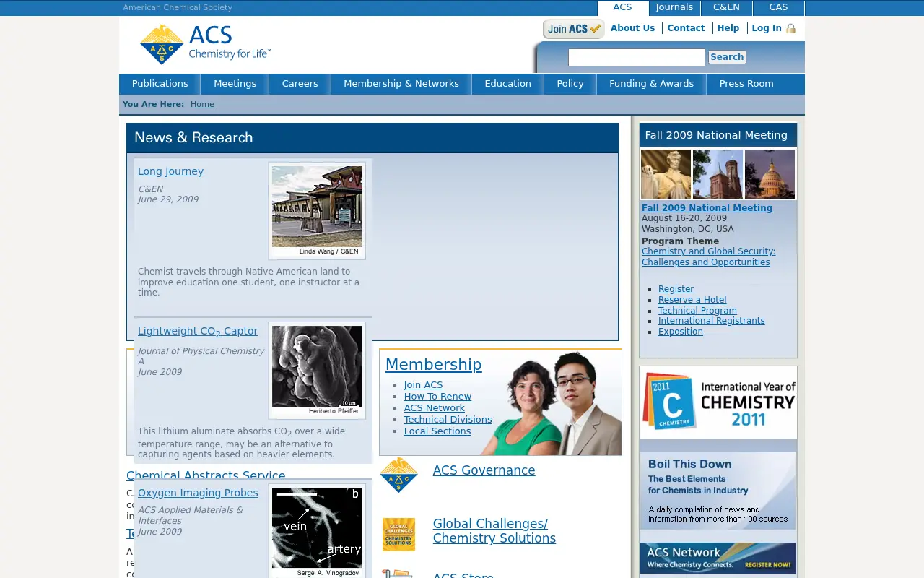
Task: Click the Home breadcrumb link
Action: [x=202, y=104]
